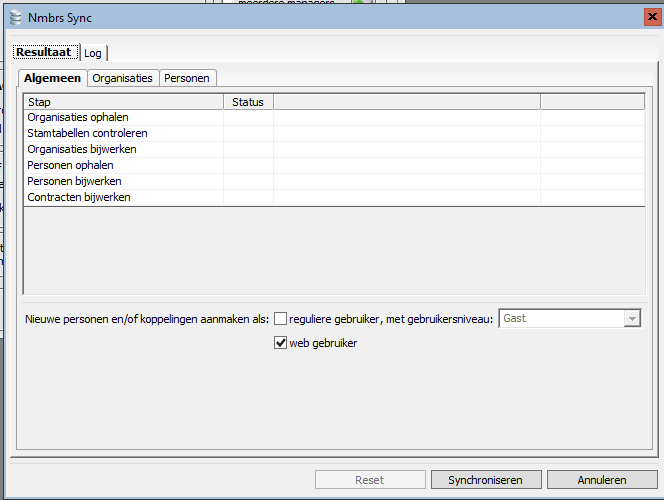Open the Log tab
Viewport: 664px width, 500px height.
point(93,53)
